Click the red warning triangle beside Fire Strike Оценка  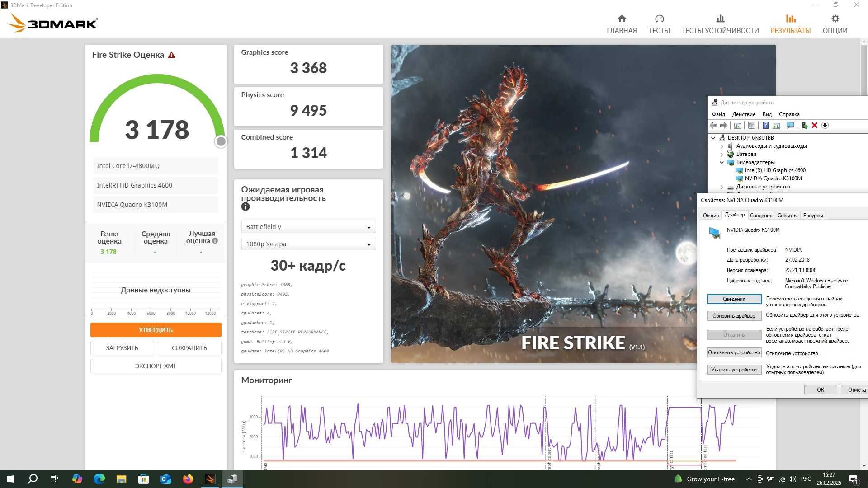click(172, 55)
